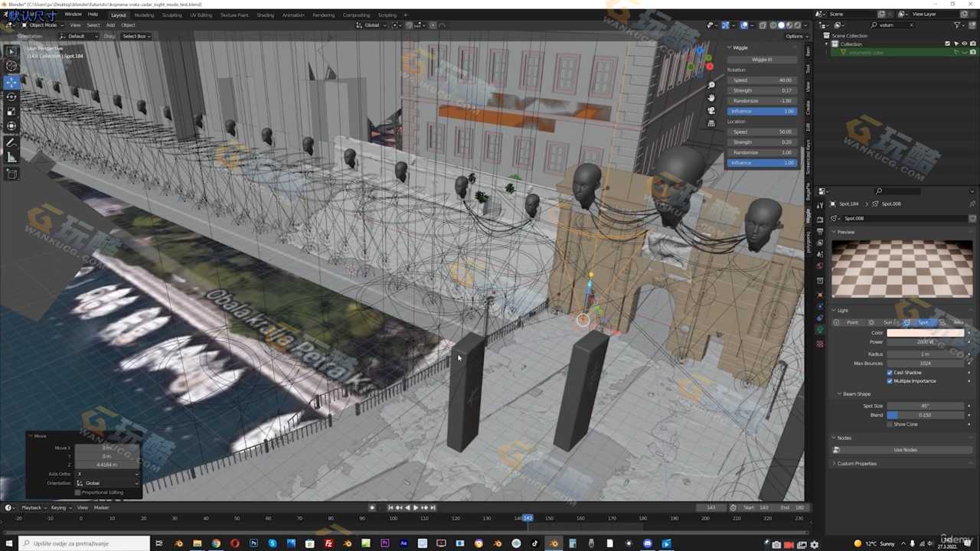Click the Use Nodes button
Image resolution: width=980 pixels, height=551 pixels.
[905, 450]
